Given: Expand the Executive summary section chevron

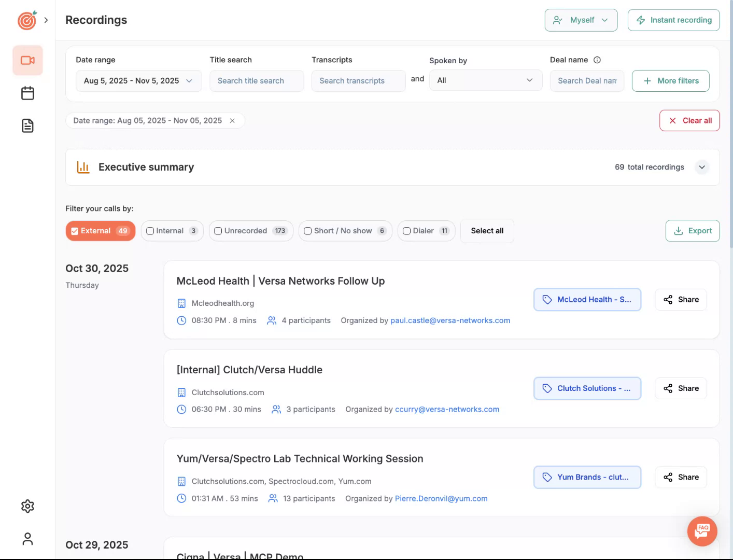Looking at the screenshot, I should 701,167.
